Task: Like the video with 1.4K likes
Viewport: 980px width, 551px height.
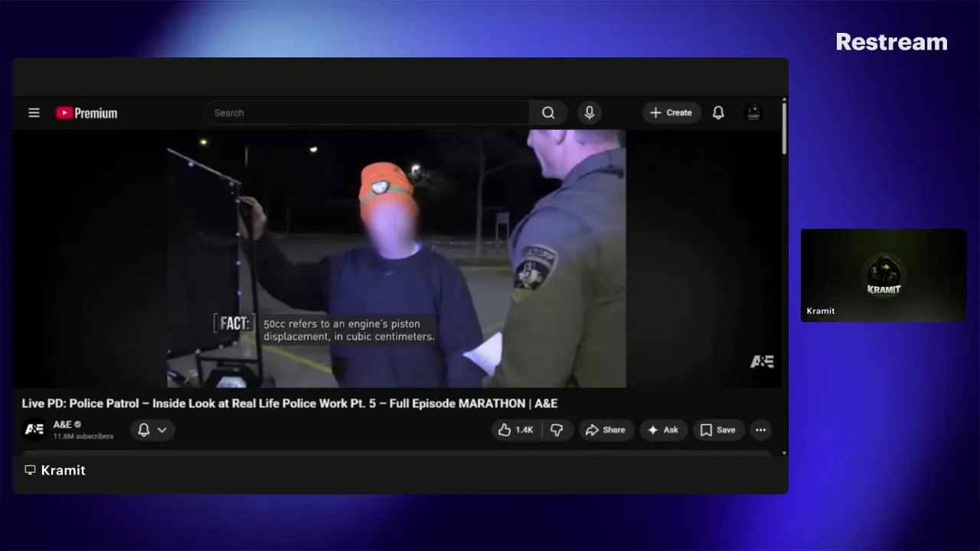Action: tap(516, 430)
